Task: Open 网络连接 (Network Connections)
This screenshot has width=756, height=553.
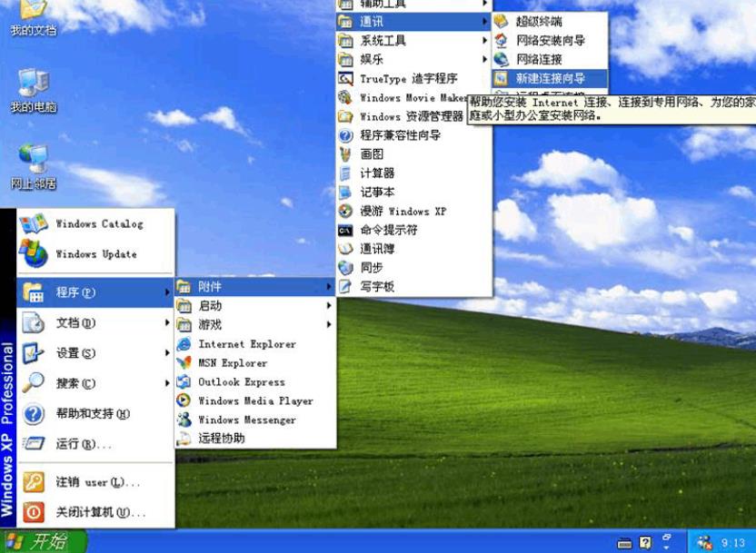Action: coord(542,59)
